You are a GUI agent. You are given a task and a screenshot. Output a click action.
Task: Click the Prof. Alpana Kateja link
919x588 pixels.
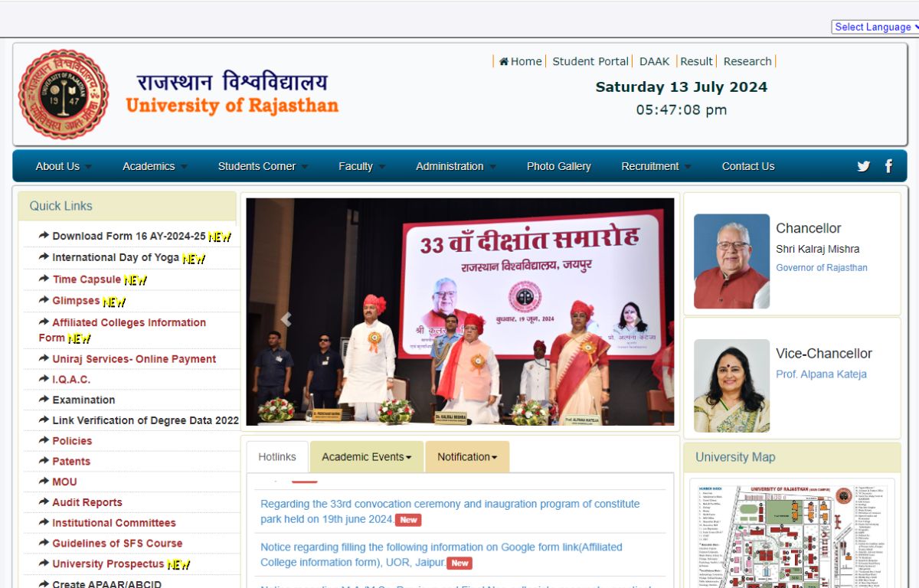coord(821,374)
